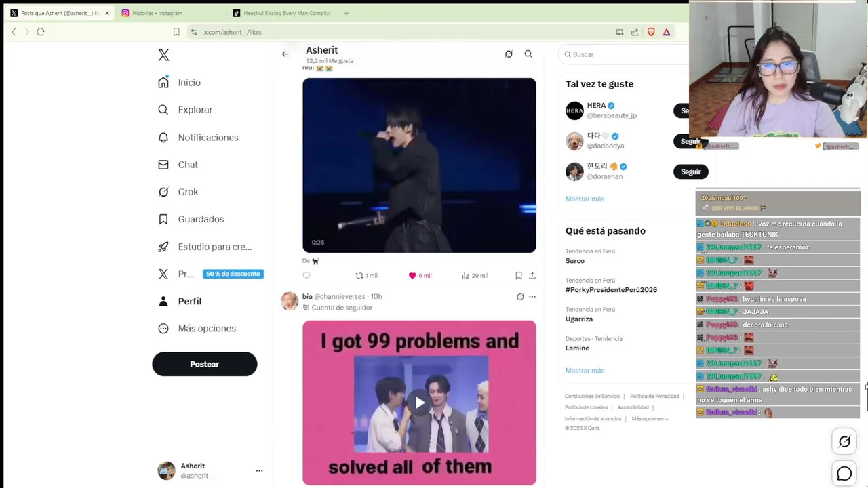Repost the post with 1 mil reposts

pyautogui.click(x=366, y=275)
